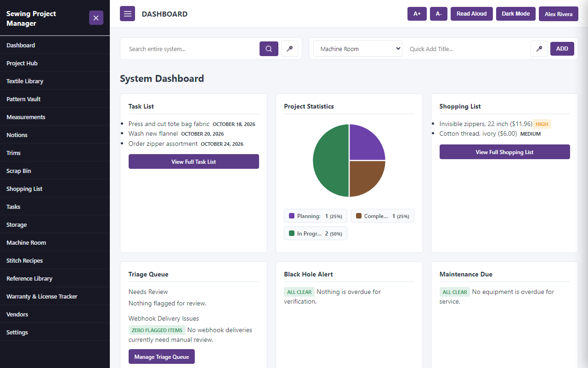This screenshot has width=588, height=368.
Task: Click the Manage Triage Queue button
Action: coord(162,356)
